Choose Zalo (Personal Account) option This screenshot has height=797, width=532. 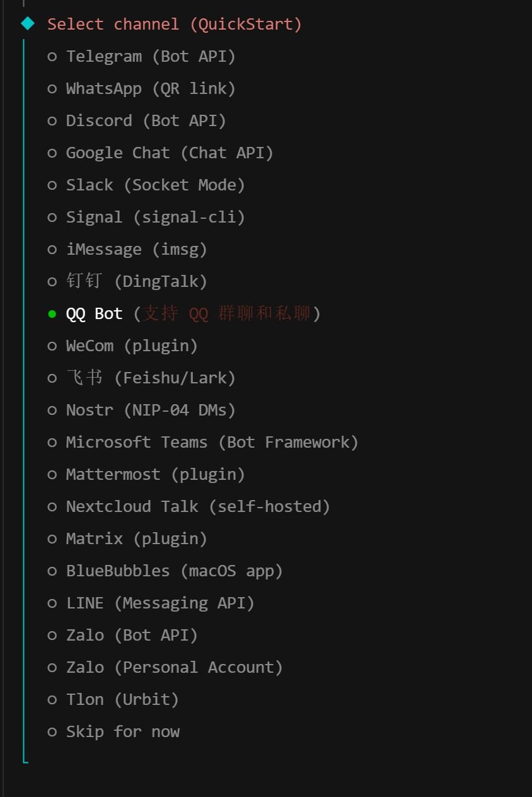[173, 668]
